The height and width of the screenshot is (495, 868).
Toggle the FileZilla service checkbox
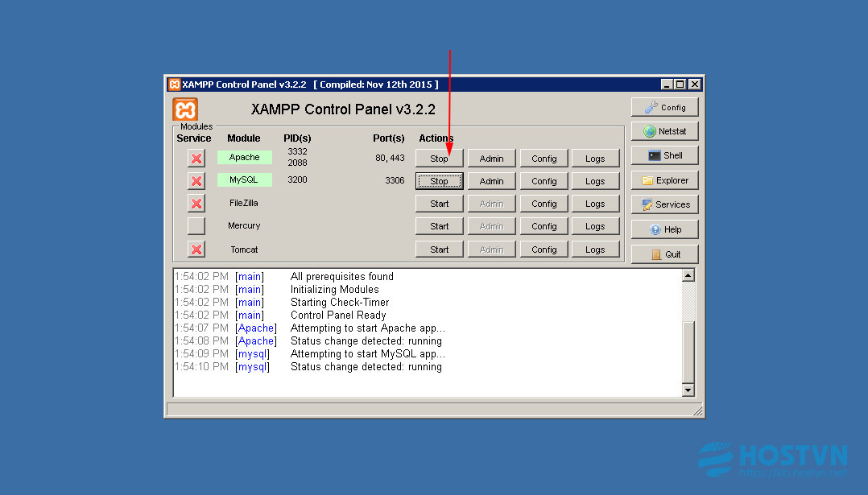196,204
